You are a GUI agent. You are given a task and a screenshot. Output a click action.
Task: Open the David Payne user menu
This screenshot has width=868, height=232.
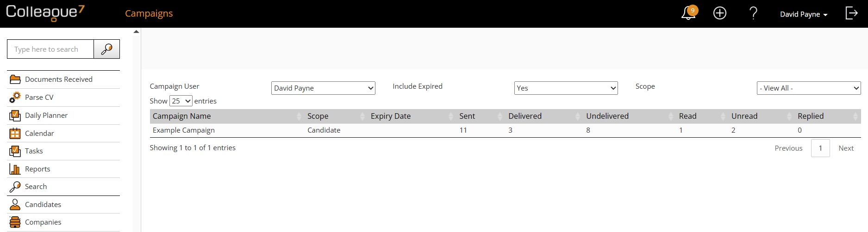tap(804, 14)
